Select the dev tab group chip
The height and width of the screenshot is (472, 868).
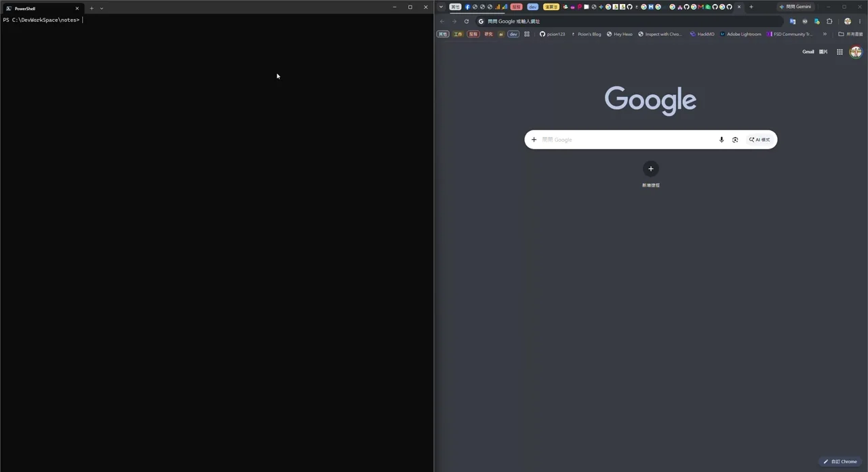[x=532, y=7]
